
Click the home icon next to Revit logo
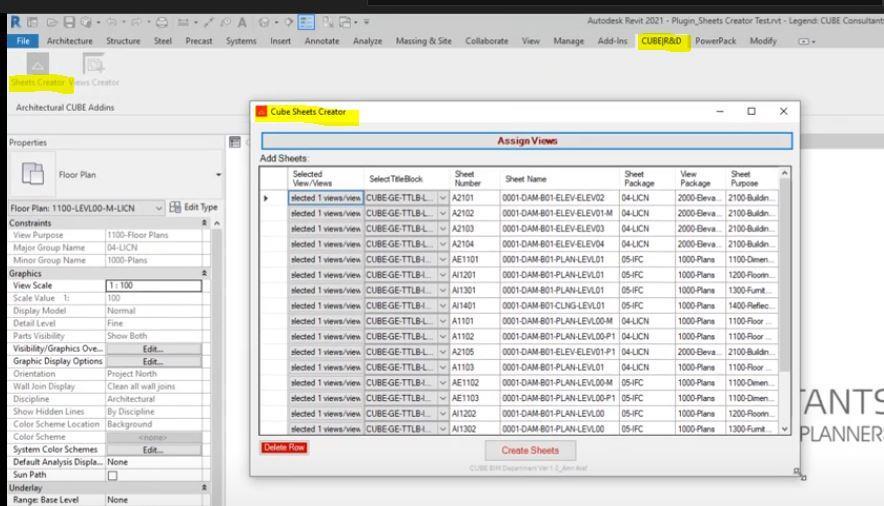click(x=33, y=23)
